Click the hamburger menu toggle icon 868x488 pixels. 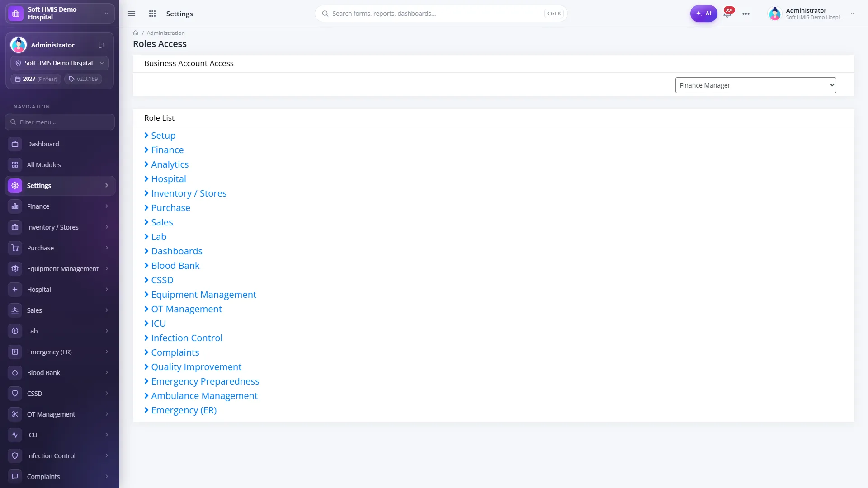pyautogui.click(x=132, y=14)
